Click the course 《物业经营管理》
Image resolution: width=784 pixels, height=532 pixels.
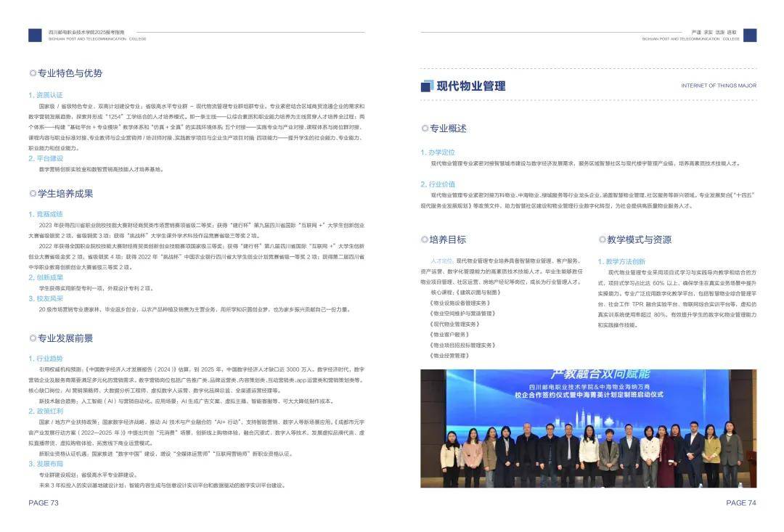pyautogui.click(x=449, y=356)
